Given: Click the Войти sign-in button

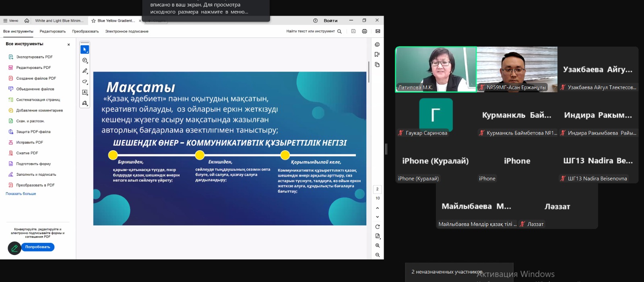Looking at the screenshot, I should [330, 21].
